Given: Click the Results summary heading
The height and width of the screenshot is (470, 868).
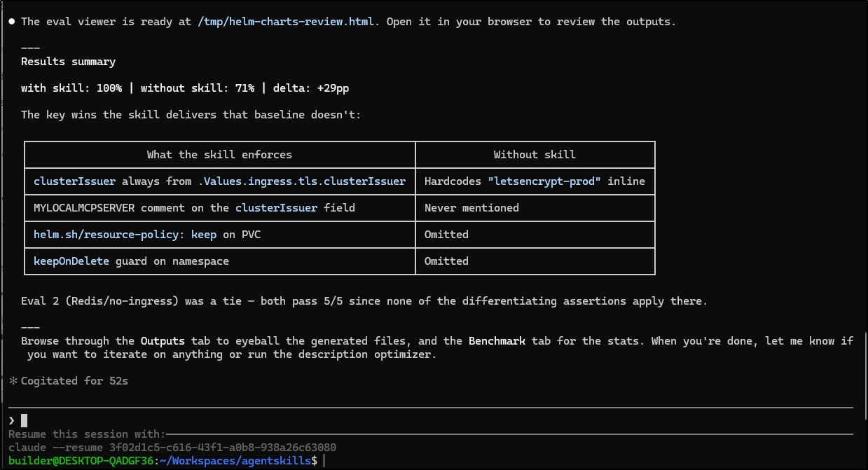Looking at the screenshot, I should point(68,62).
